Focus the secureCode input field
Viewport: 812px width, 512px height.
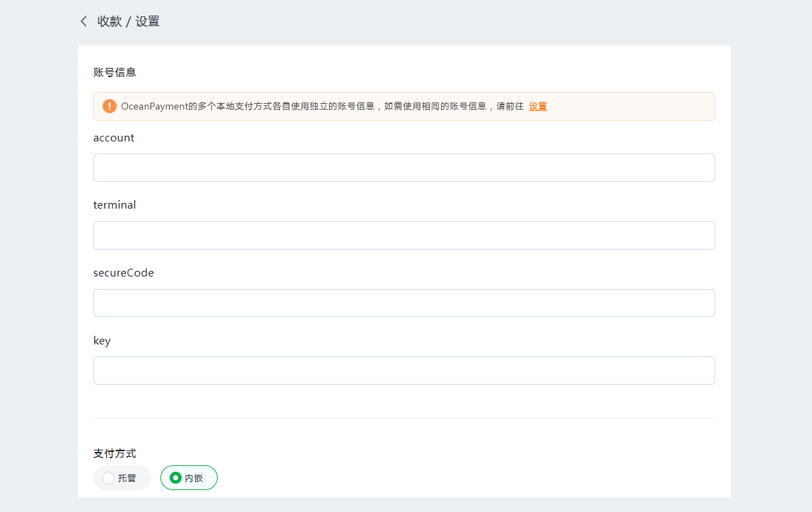[404, 303]
